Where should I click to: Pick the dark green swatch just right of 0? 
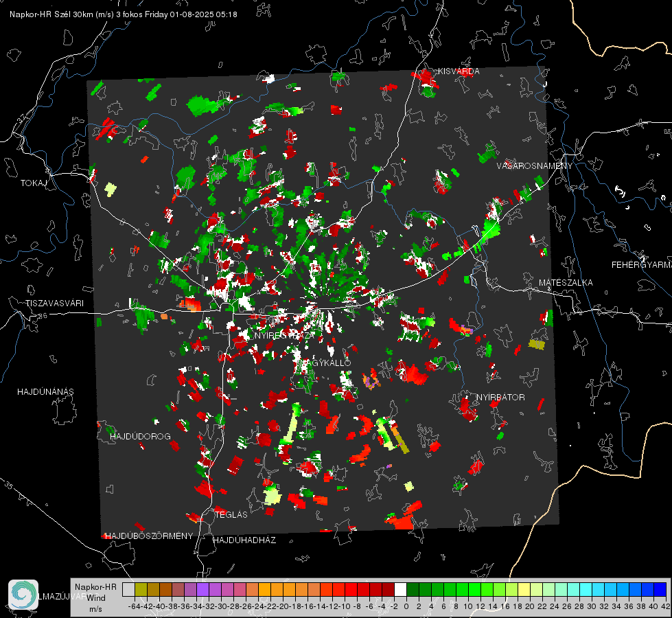coord(413,589)
